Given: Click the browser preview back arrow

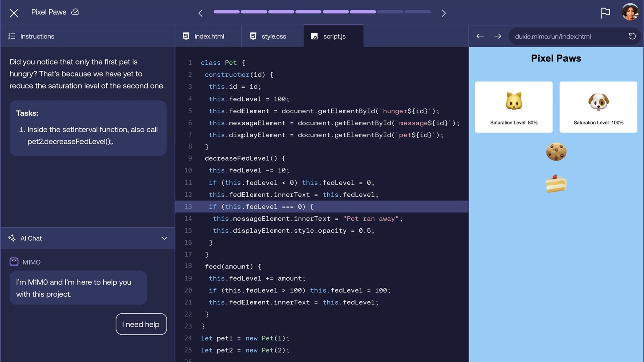Looking at the screenshot, I should point(480,36).
